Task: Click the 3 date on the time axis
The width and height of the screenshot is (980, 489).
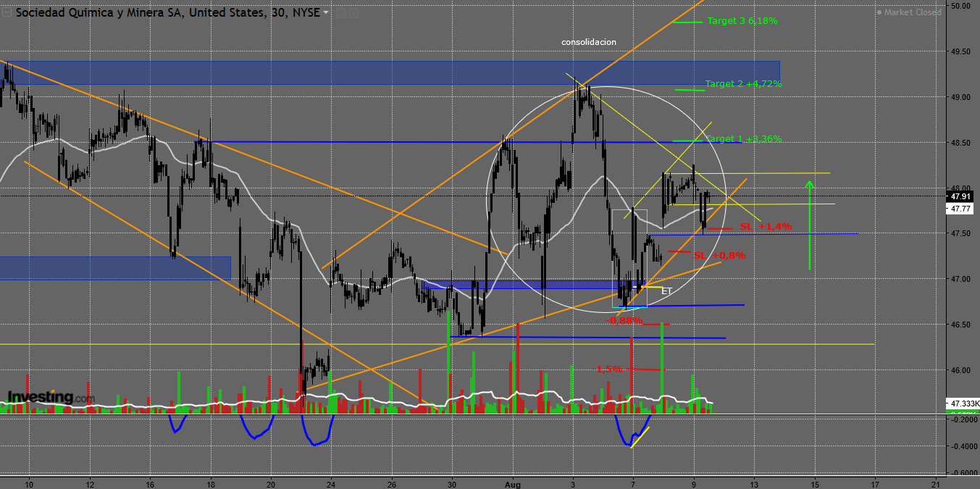Action: tap(572, 483)
